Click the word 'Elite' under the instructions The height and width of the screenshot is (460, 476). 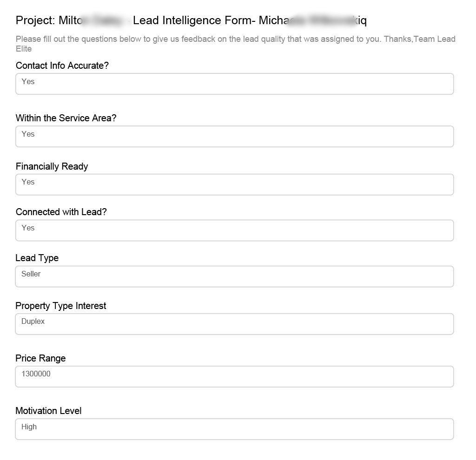[24, 48]
